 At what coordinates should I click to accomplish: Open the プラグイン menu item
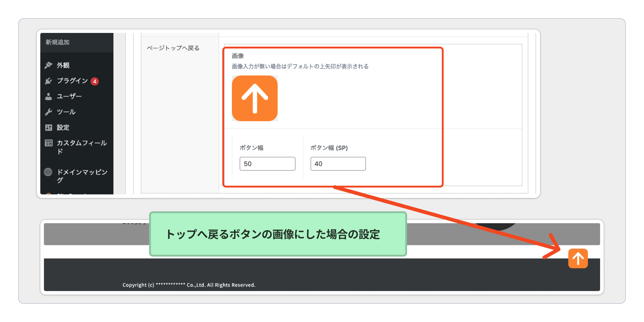coord(72,81)
